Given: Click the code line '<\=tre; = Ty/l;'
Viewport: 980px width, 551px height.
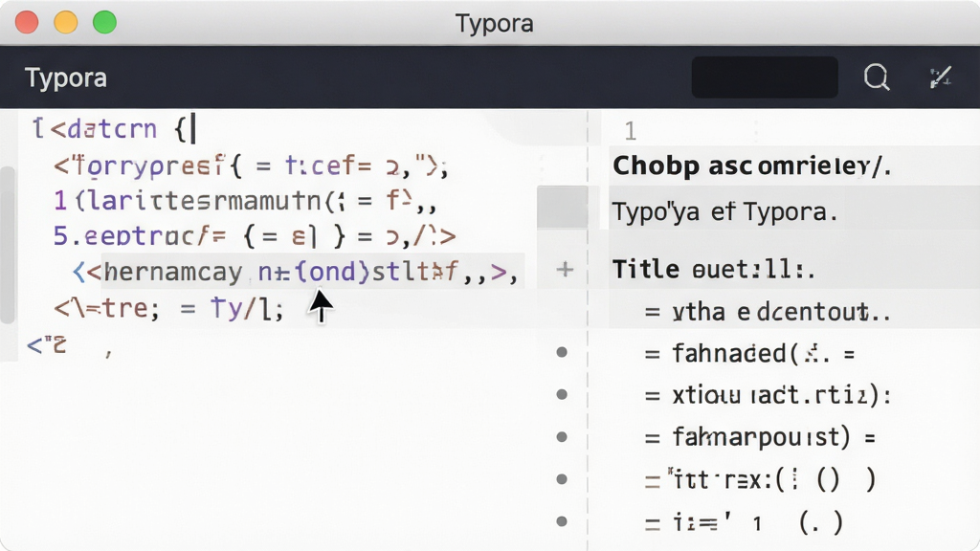Looking at the screenshot, I should click(168, 308).
